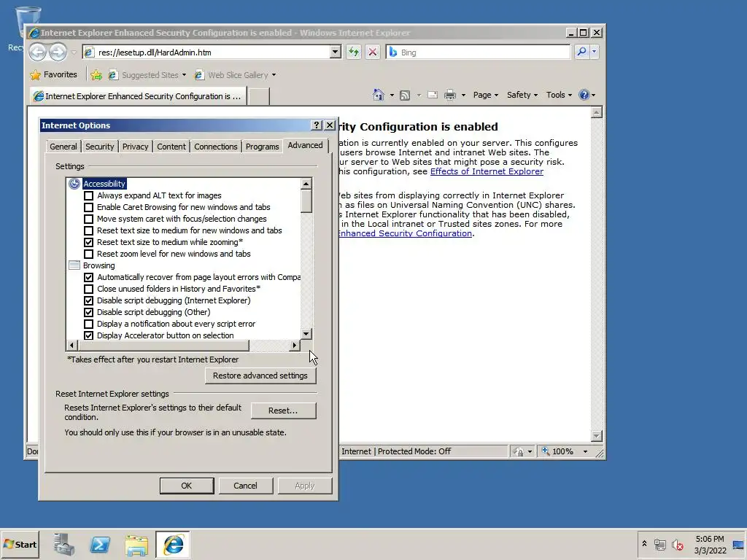Viewport: 747px width, 560px height.
Task: Check Display a notification about every script error
Action: [x=88, y=324]
